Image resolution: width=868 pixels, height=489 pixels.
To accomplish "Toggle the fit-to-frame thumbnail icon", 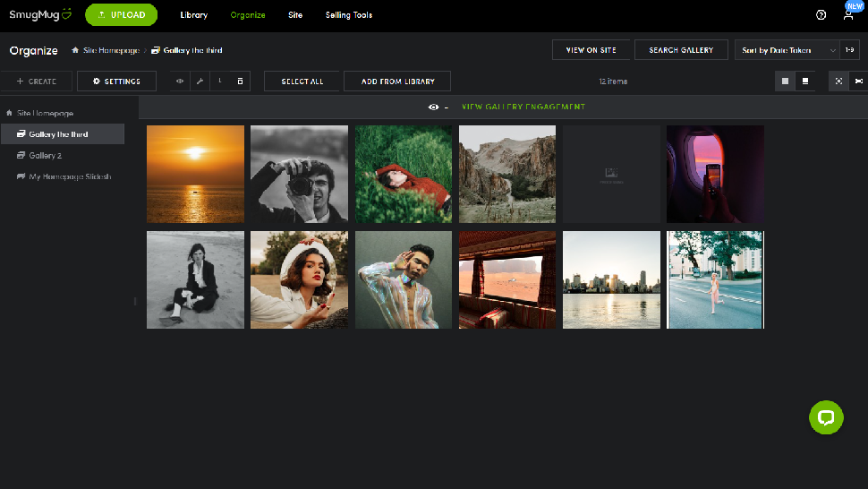I will (838, 81).
